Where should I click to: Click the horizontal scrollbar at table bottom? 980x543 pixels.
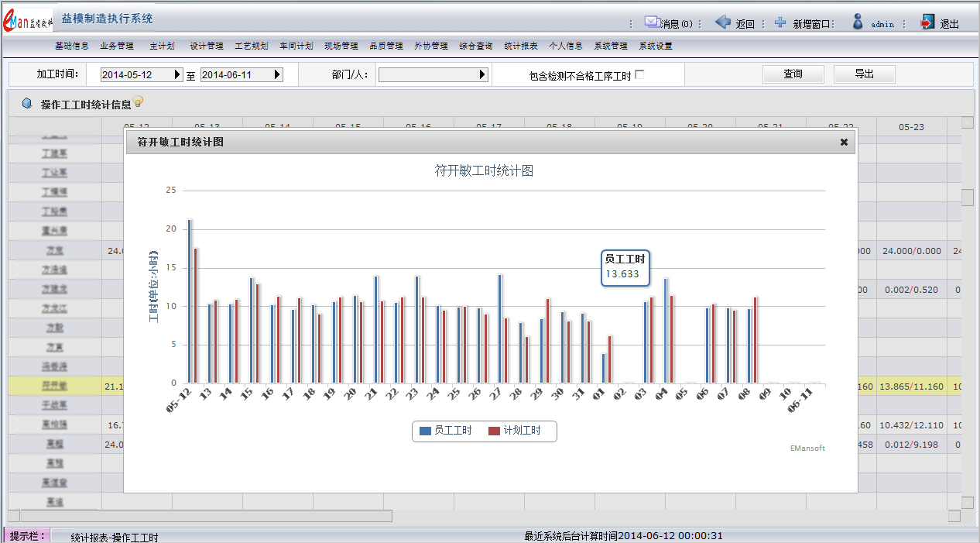206,516
